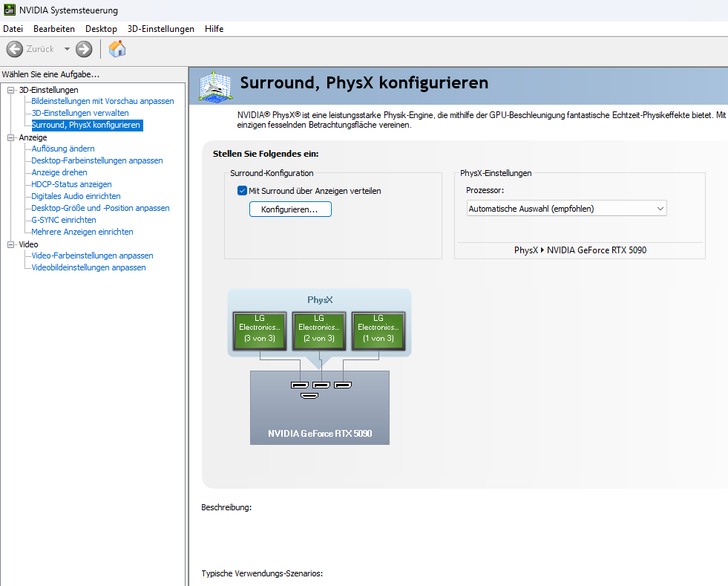Open the Hilfe menu
The width and height of the screenshot is (728, 586).
(x=214, y=29)
